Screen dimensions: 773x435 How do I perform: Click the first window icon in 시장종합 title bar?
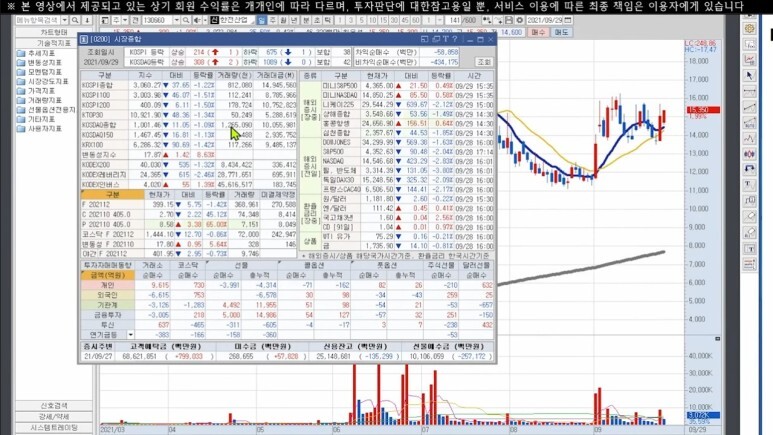pos(424,39)
